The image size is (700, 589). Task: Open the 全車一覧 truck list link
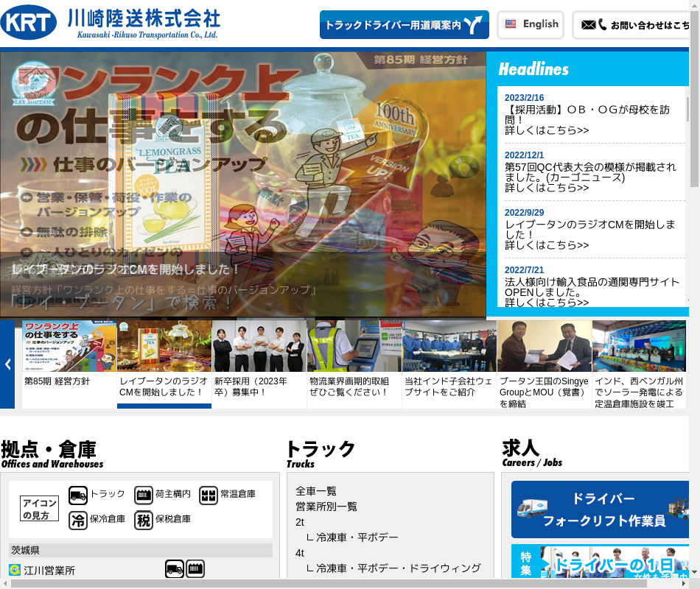point(316,491)
